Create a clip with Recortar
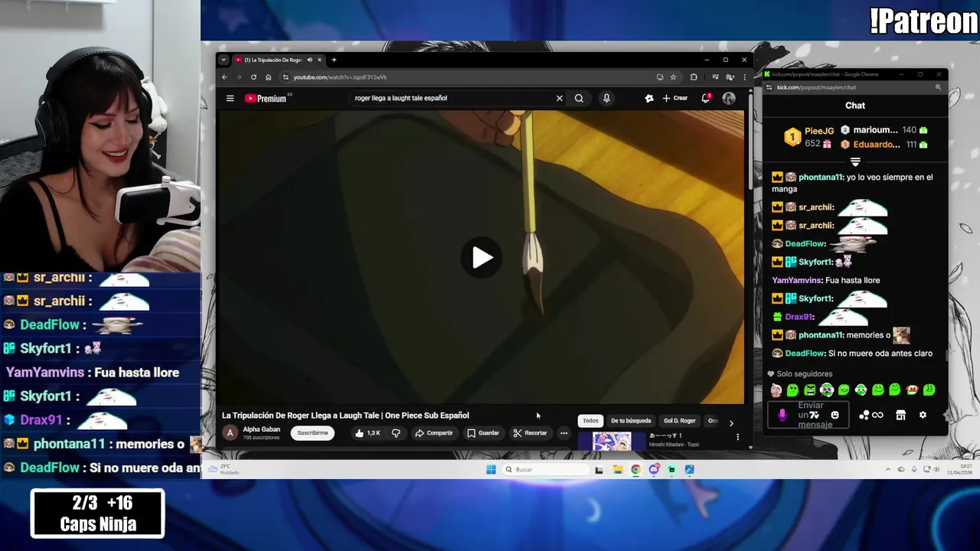Image resolution: width=980 pixels, height=551 pixels. [531, 433]
